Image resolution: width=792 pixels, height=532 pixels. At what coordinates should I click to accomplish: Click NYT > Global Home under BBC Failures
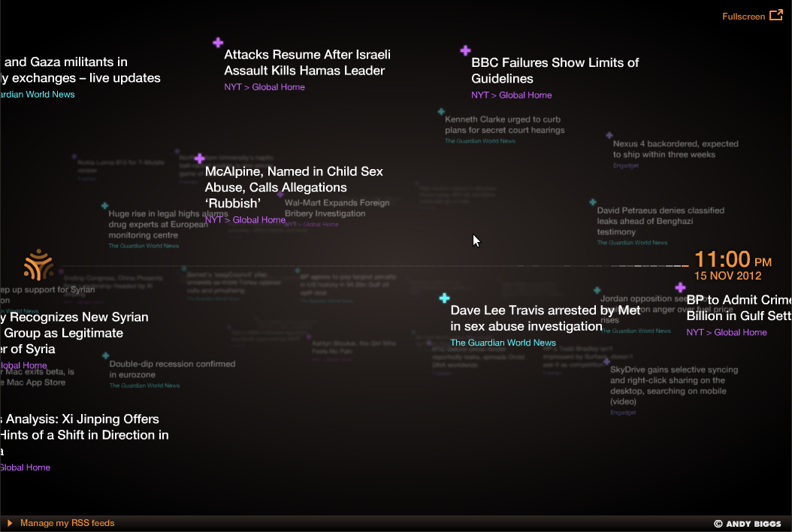(x=511, y=95)
